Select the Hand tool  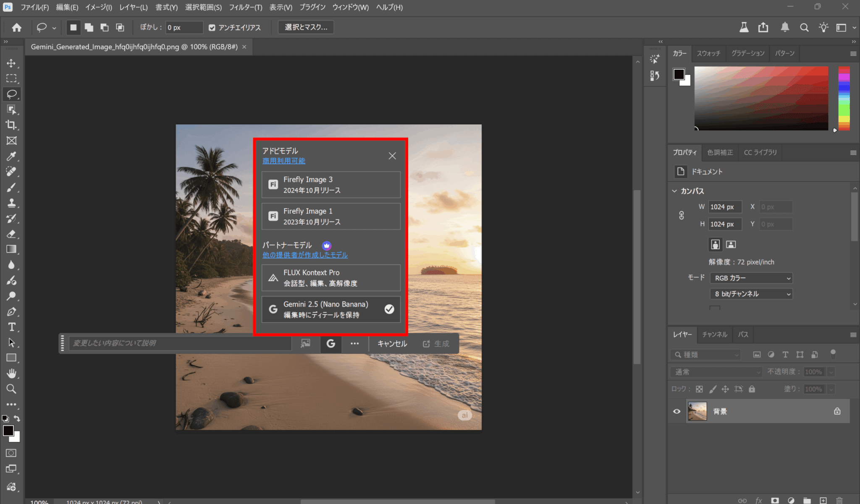tap(11, 373)
